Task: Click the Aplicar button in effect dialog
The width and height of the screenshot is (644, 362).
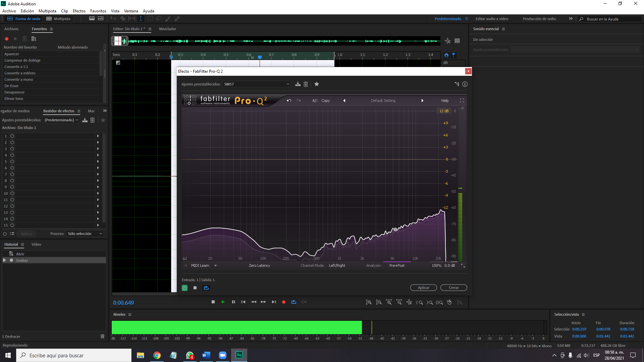Action: click(x=423, y=288)
